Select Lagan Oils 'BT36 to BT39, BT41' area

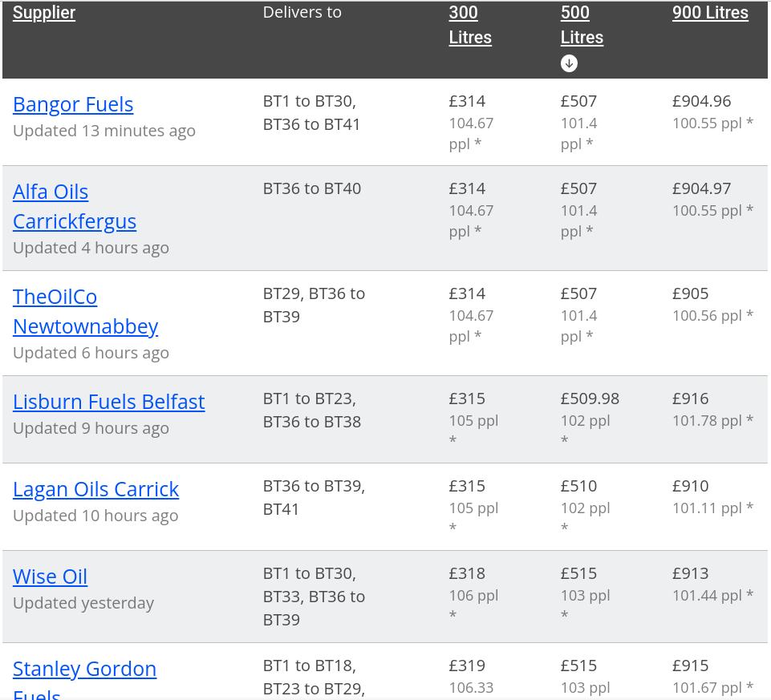314,497
